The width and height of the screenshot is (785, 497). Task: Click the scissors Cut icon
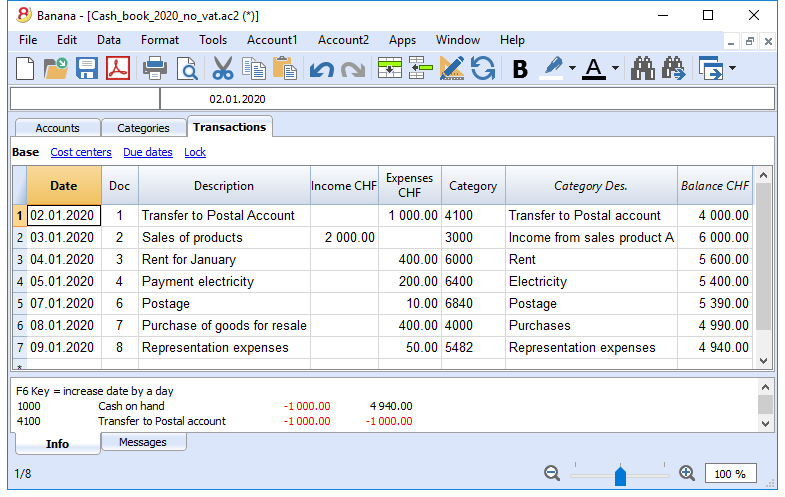coord(223,69)
